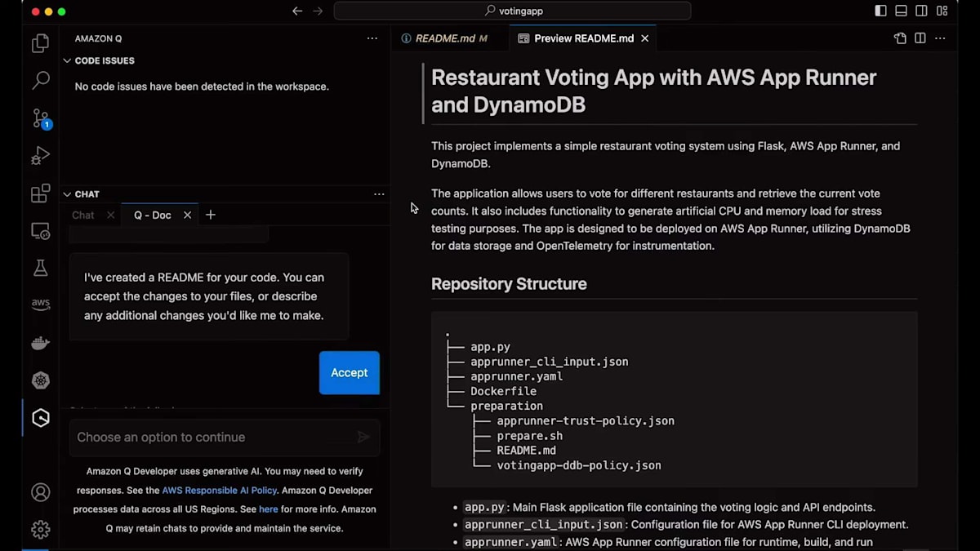Open the Extensions view
This screenshot has height=551, width=980.
pos(40,193)
